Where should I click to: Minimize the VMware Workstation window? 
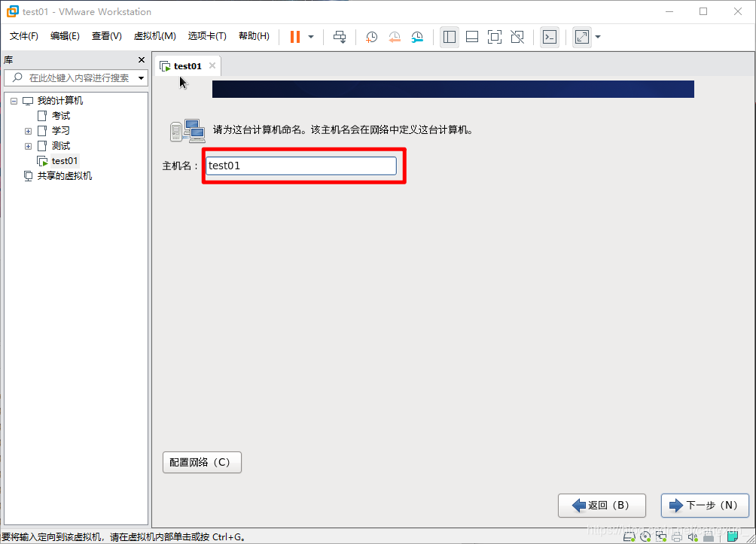click(669, 11)
